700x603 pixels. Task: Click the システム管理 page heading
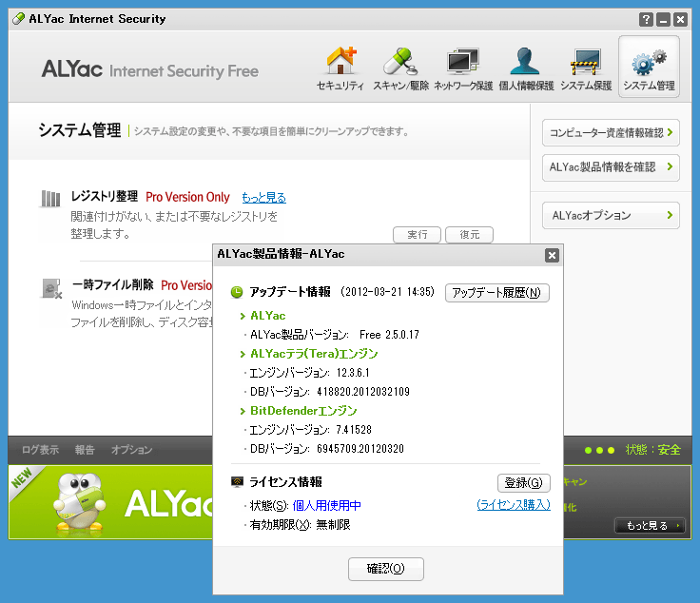pyautogui.click(x=80, y=130)
